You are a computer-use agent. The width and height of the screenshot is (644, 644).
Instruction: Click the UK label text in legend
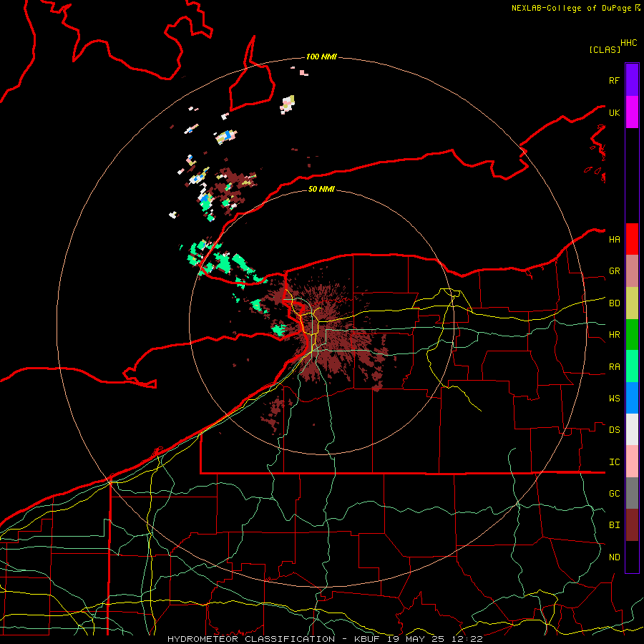(614, 112)
